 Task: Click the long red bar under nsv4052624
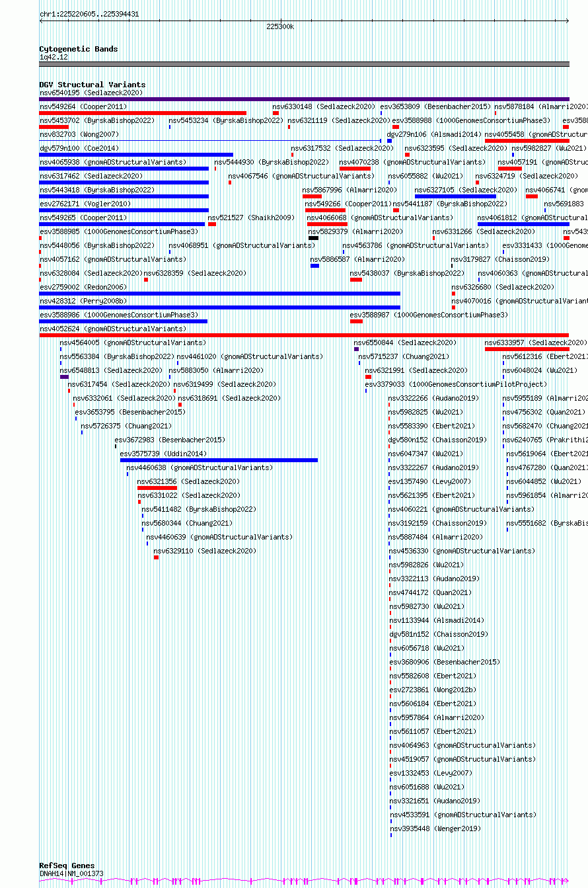[305, 335]
